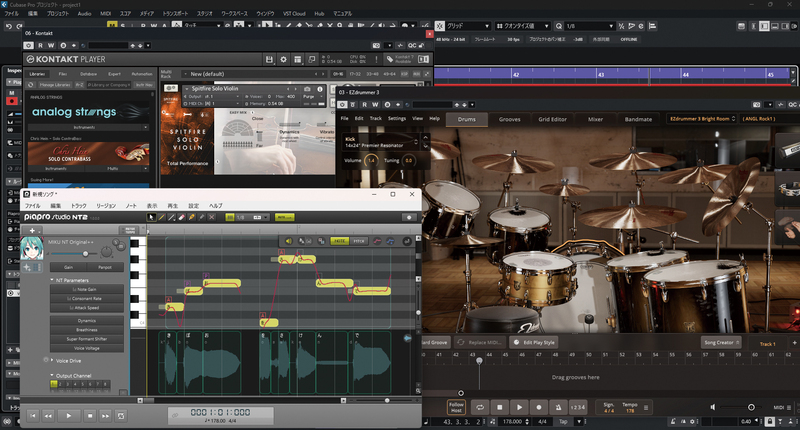Expand the Voice Drive section
The image size is (800, 430).
coord(52,360)
